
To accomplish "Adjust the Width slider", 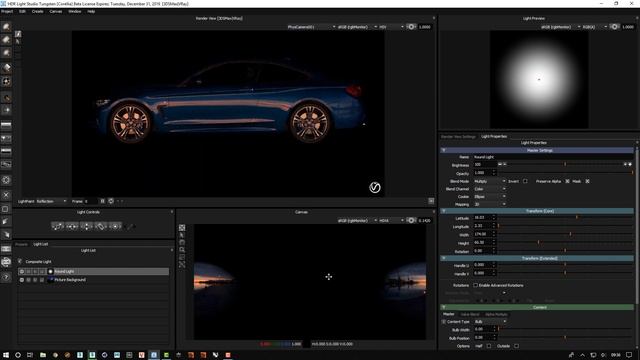I will click(x=565, y=234).
